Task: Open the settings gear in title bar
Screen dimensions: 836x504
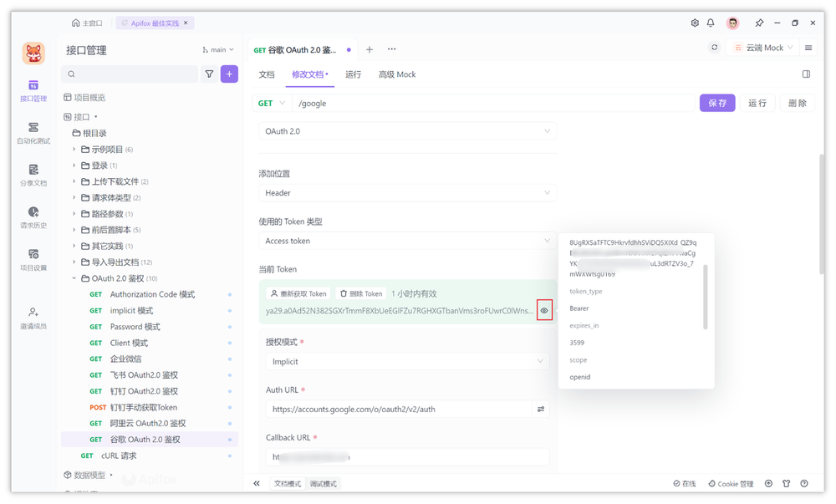Action: point(695,23)
